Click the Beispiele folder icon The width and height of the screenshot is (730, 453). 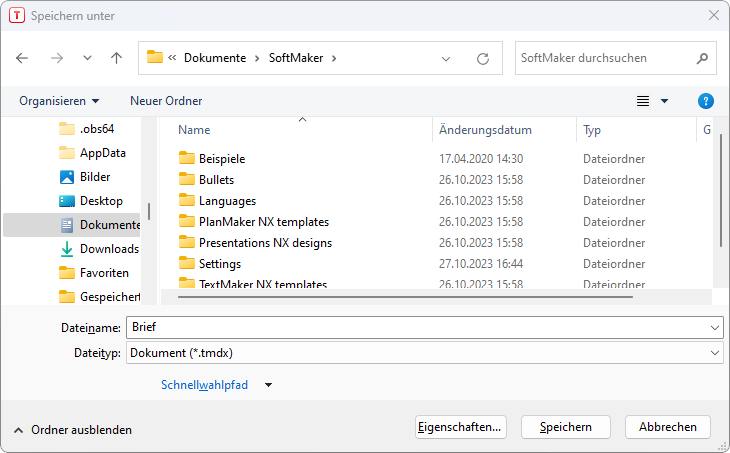187,158
